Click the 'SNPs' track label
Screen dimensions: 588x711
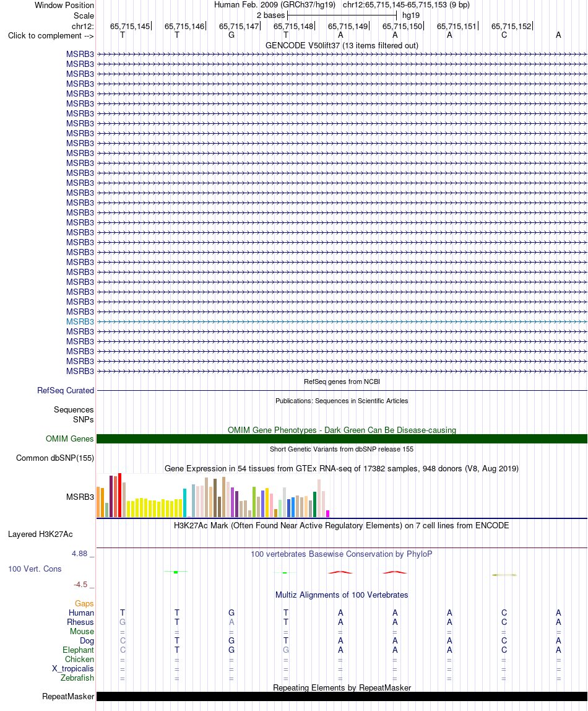pos(84,419)
